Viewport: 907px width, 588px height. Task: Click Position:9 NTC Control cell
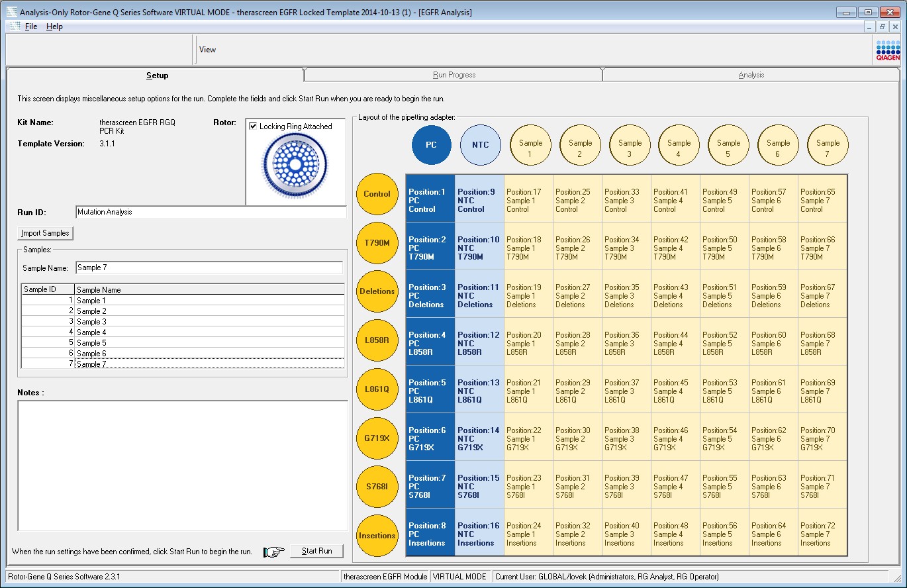(x=479, y=199)
